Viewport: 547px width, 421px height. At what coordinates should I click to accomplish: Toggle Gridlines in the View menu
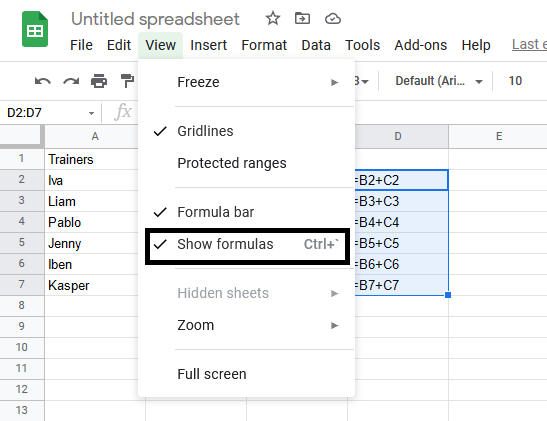(246, 131)
